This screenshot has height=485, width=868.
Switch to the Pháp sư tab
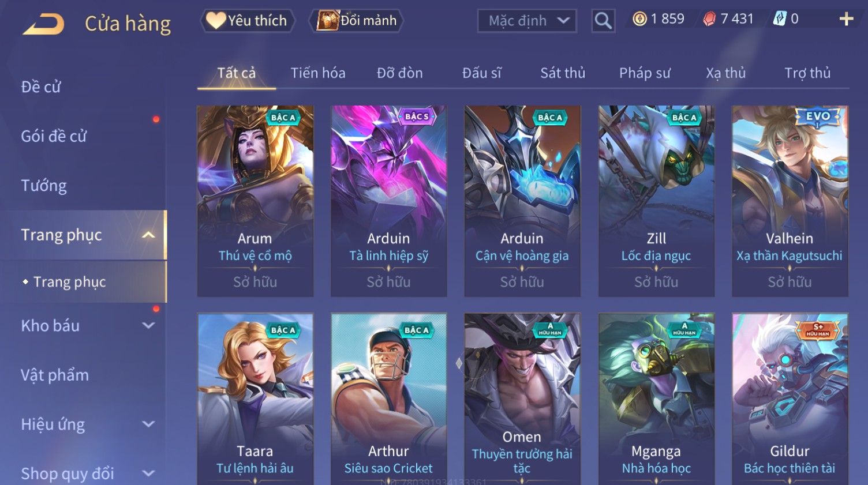pyautogui.click(x=645, y=73)
